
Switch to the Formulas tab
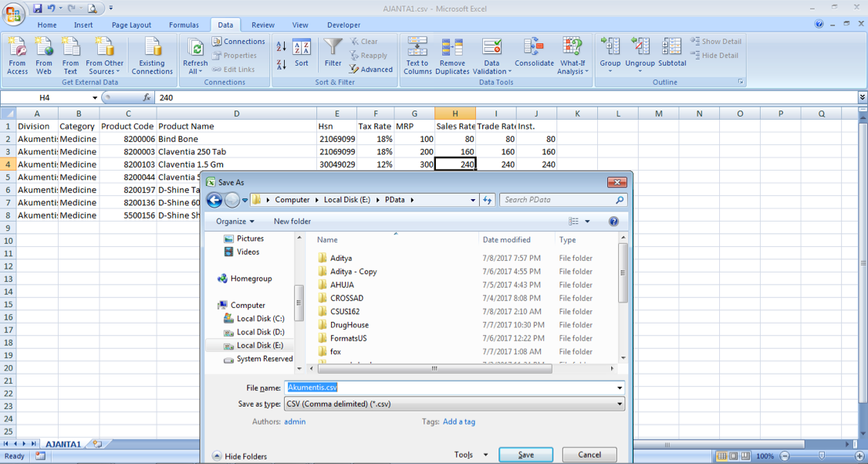[184, 25]
